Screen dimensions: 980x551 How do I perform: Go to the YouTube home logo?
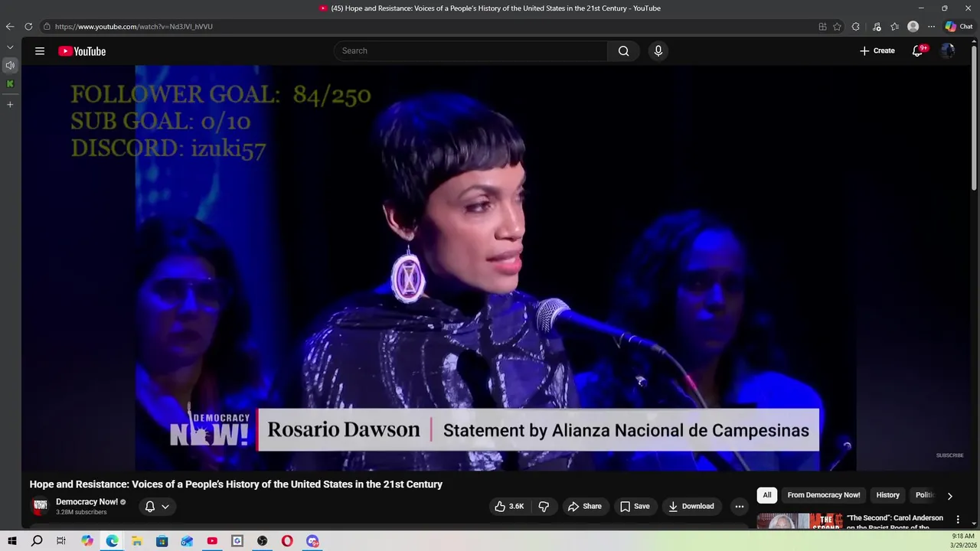tap(82, 51)
